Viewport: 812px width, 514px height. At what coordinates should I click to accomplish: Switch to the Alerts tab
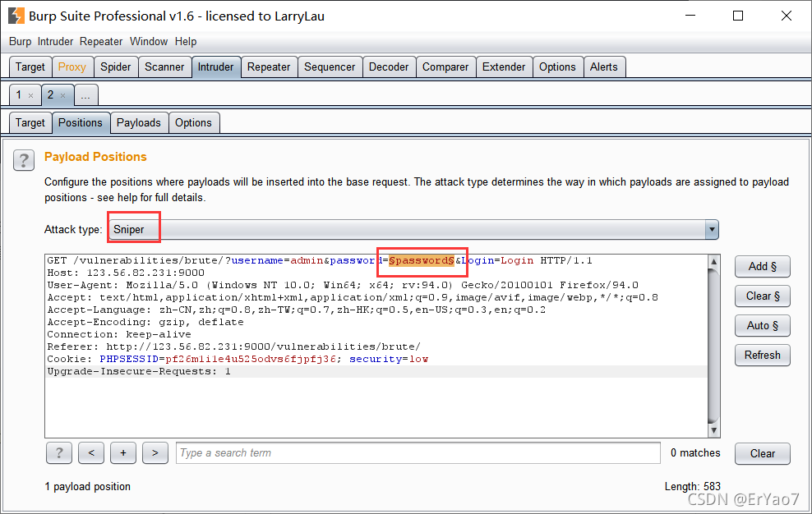[604, 67]
